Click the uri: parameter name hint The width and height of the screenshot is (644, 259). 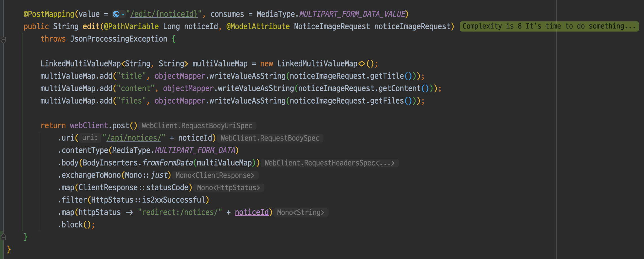point(90,138)
